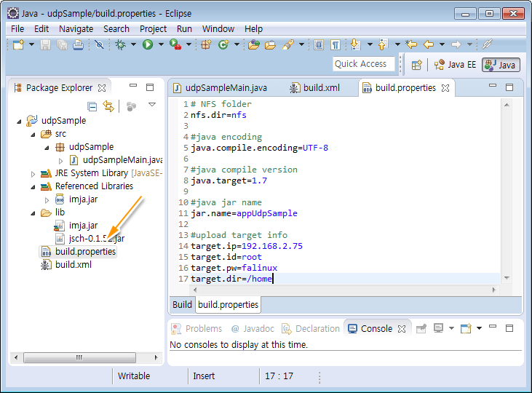Click the Package Explorer horizontal scrollbar thumb
Image resolution: width=532 pixels, height=393 pixels.
coord(79,357)
